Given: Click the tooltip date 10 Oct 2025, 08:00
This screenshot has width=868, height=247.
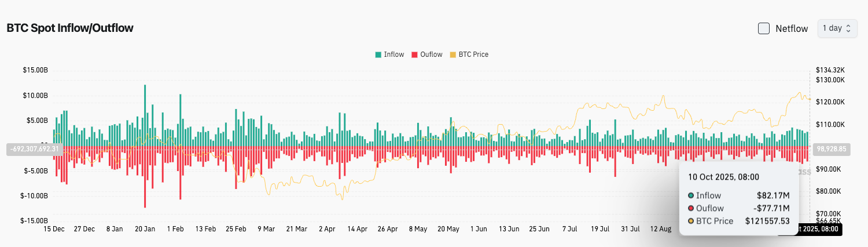Looking at the screenshot, I should click(x=723, y=177).
